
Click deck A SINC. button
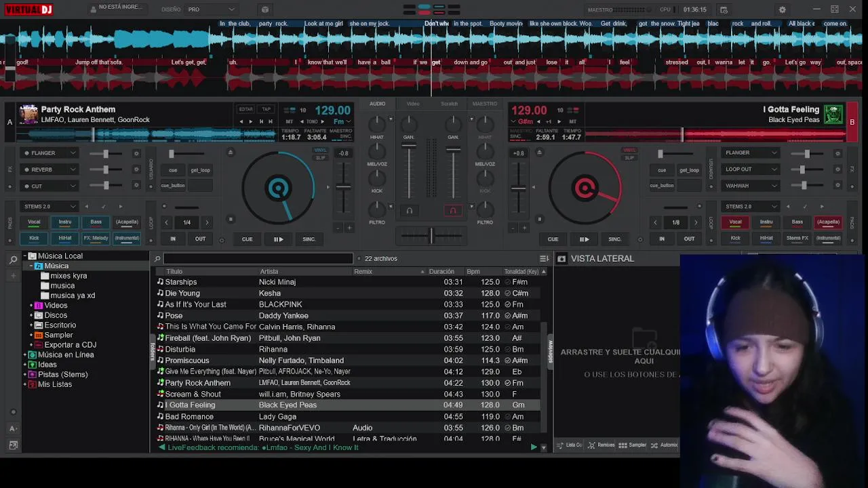pos(309,239)
